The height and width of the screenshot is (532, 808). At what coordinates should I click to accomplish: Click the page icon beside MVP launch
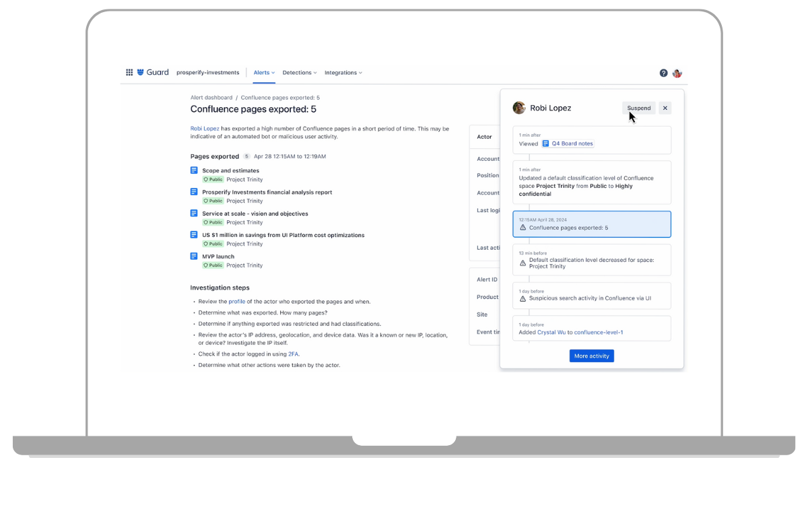[x=195, y=257]
